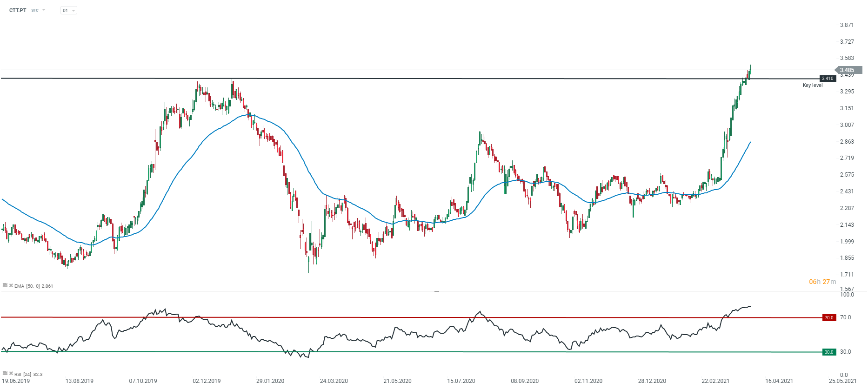Click the 02.12.2019 date axis label
Image resolution: width=868 pixels, height=389 pixels.
(207, 381)
